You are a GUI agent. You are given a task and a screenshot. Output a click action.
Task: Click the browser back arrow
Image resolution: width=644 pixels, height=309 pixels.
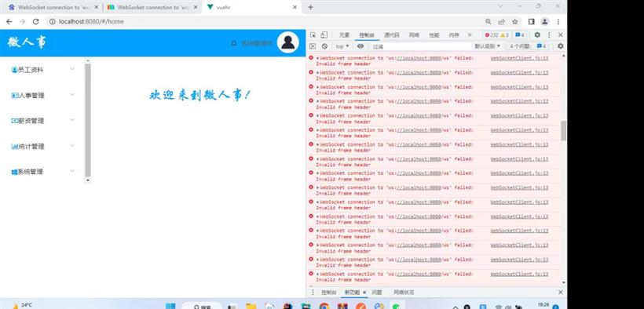pyautogui.click(x=9, y=22)
